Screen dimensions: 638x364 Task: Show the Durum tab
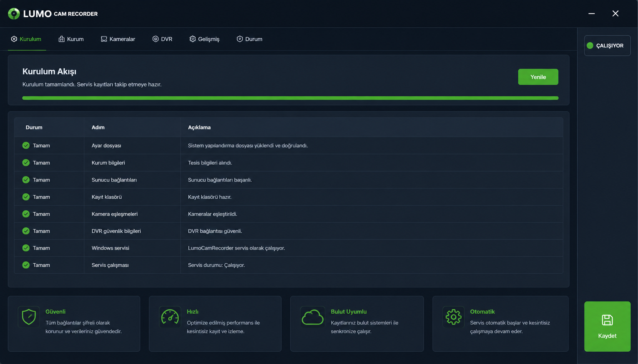pyautogui.click(x=249, y=39)
